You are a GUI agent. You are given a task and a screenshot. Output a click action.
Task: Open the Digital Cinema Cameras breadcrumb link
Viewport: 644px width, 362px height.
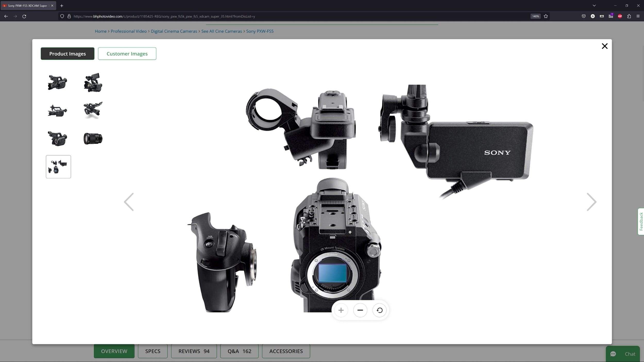174,31
